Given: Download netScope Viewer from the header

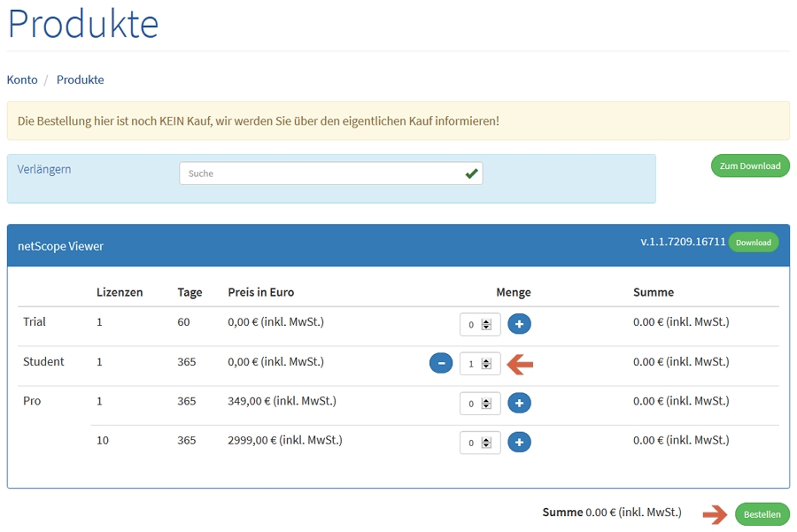Looking at the screenshot, I should (x=754, y=243).
